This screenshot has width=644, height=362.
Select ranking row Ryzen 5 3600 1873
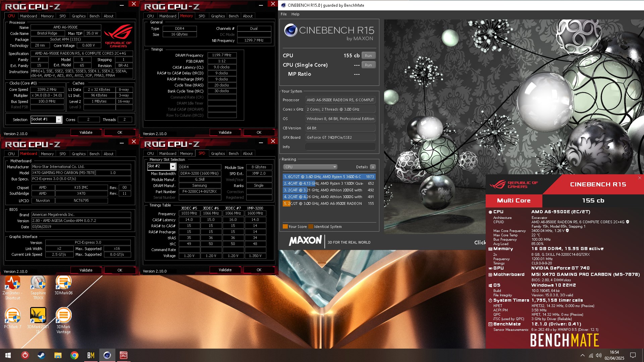(x=329, y=177)
